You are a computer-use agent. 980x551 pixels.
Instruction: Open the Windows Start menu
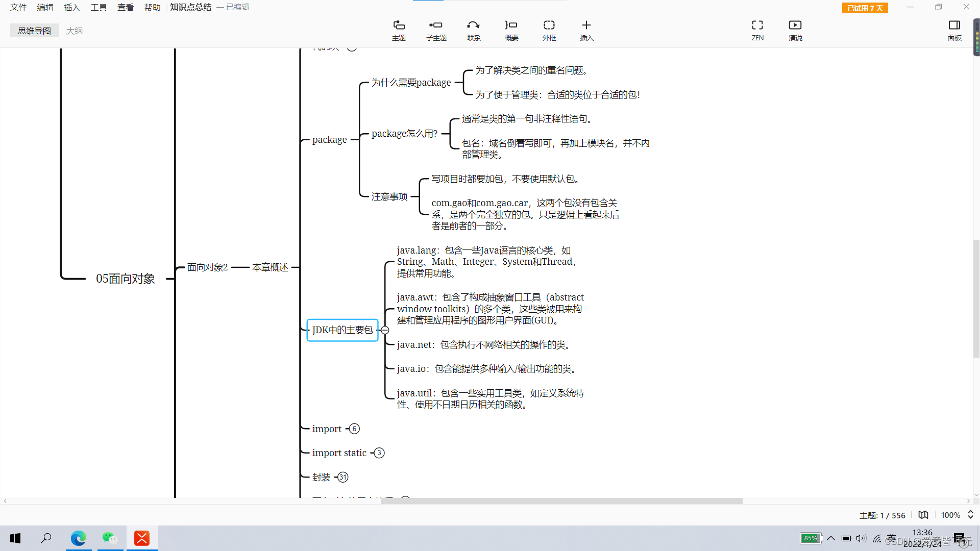[15, 538]
